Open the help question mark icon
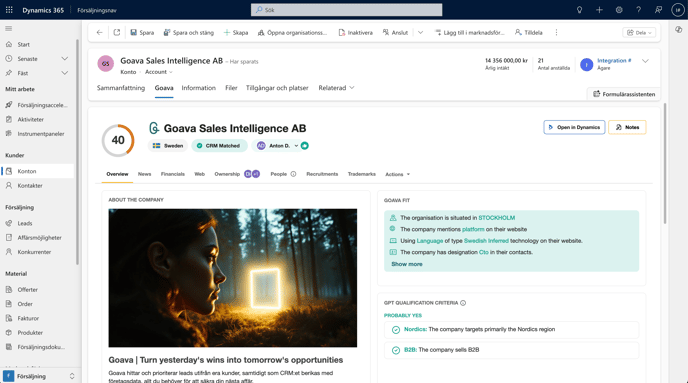The height and width of the screenshot is (383, 688). (638, 10)
